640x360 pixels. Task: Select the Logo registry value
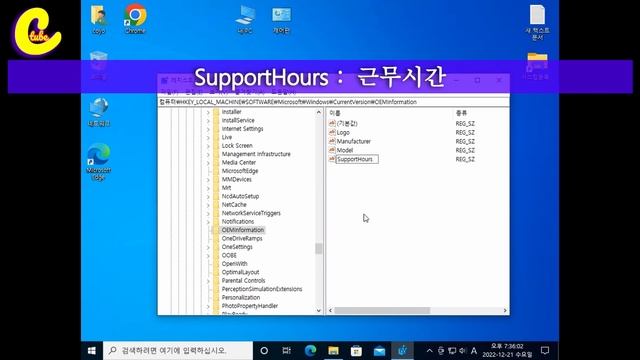tap(343, 133)
